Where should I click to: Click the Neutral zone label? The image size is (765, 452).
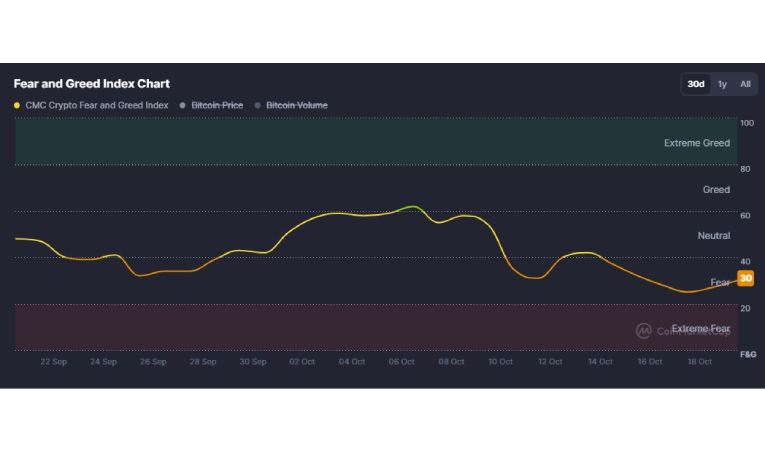pos(713,236)
